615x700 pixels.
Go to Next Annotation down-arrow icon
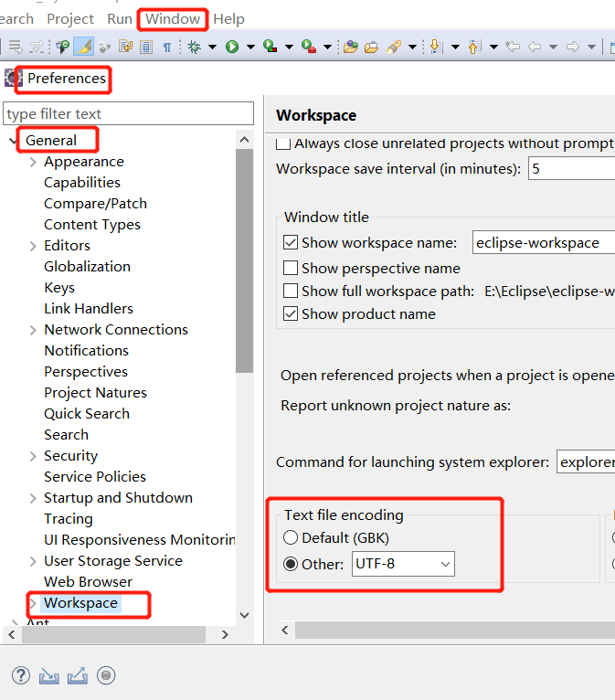tap(436, 47)
